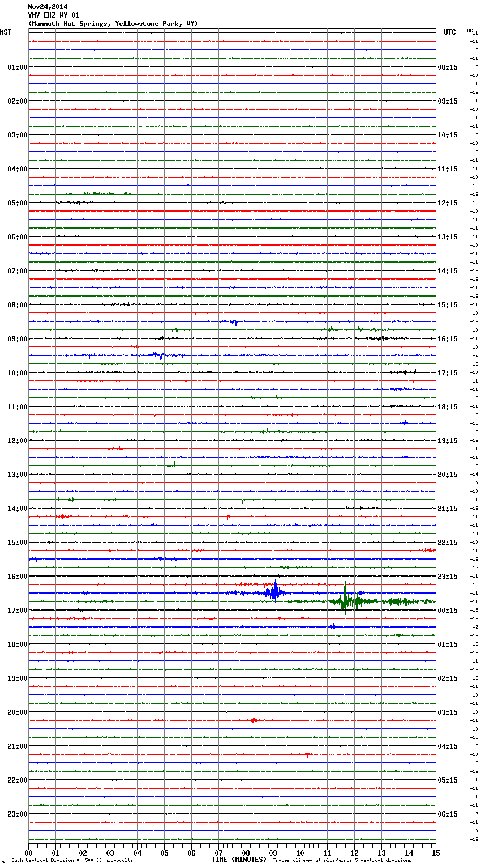The image size is (481, 868).
Task: Select the station code YMV EHZ WY 01
Action: point(54,15)
